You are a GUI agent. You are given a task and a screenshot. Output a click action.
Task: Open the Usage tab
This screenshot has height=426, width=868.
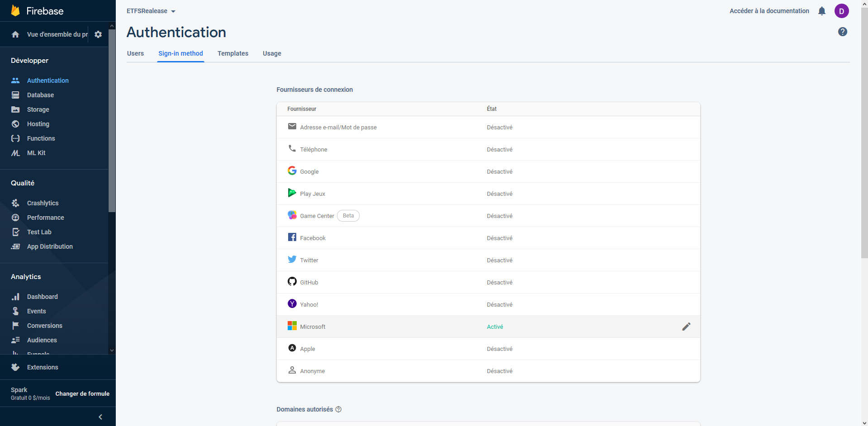point(272,53)
